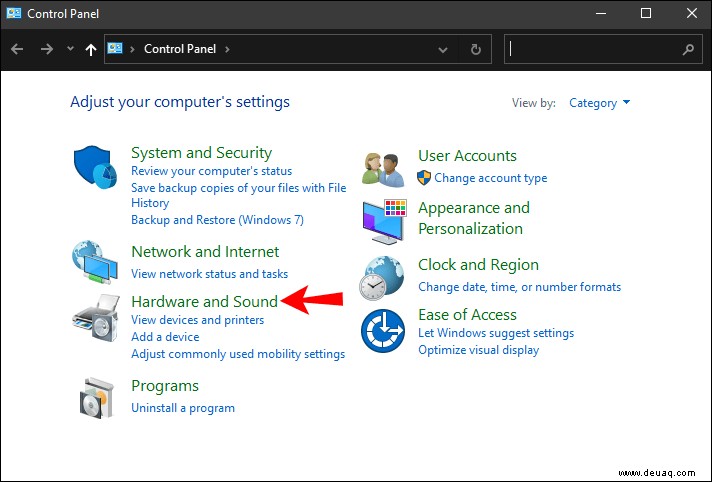Open Hardware and Sound category
Image resolution: width=712 pixels, height=482 pixels.
point(204,302)
